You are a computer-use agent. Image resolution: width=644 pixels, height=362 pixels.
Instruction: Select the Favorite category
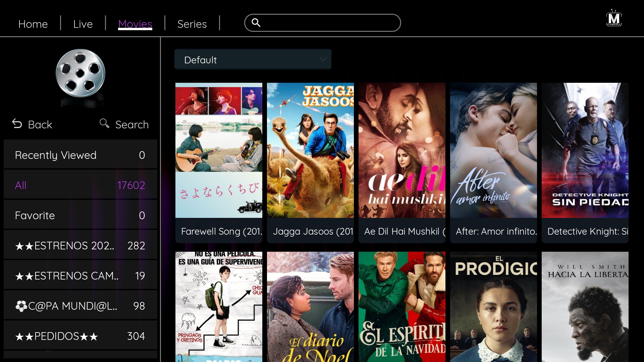pos(80,215)
